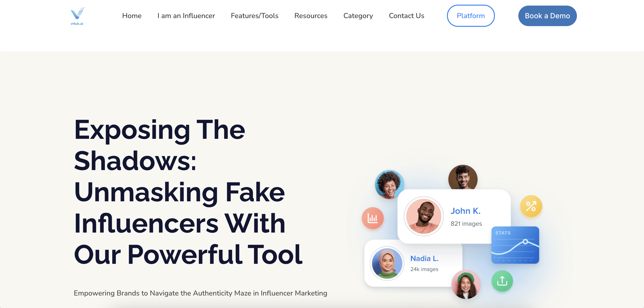
Task: Click the vHub.ai logo icon
Action: [77, 16]
